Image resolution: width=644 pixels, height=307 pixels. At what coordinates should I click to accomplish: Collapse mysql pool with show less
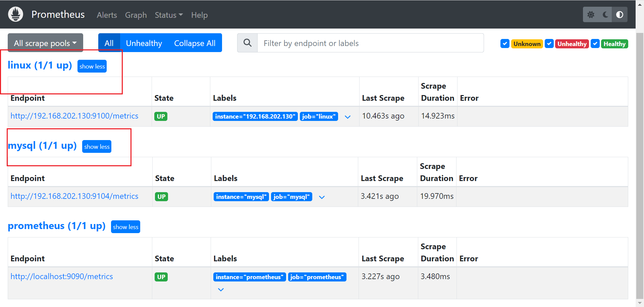pos(97,146)
